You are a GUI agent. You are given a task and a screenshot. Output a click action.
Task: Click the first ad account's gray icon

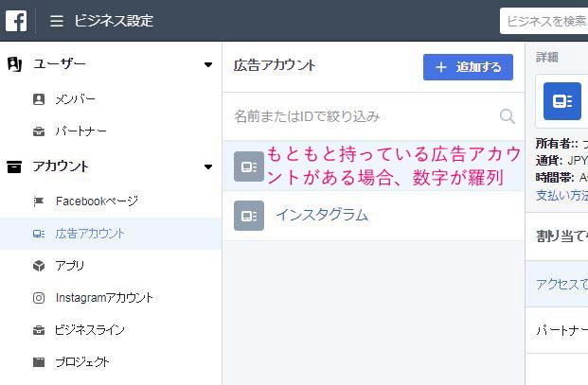(x=249, y=166)
